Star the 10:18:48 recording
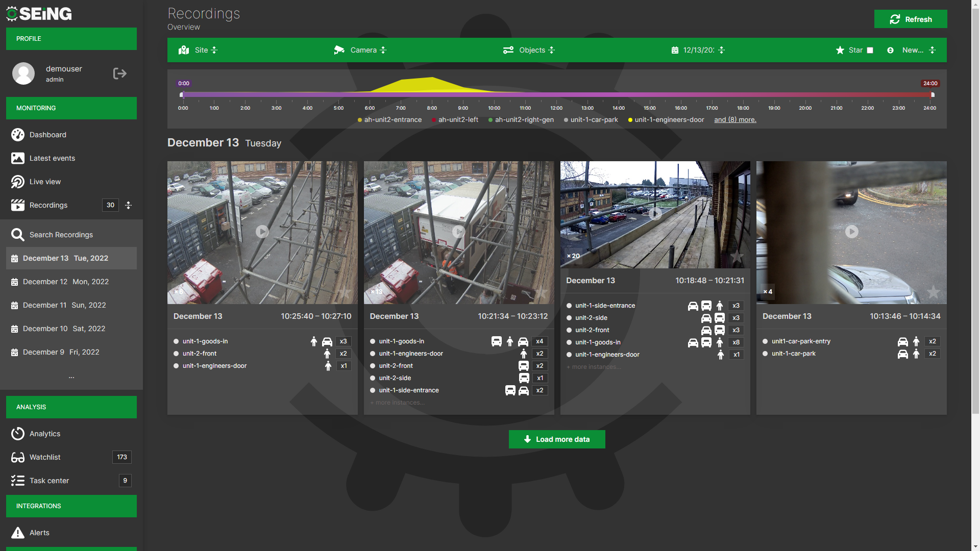Screen dimensions: 980x551 pos(737,257)
